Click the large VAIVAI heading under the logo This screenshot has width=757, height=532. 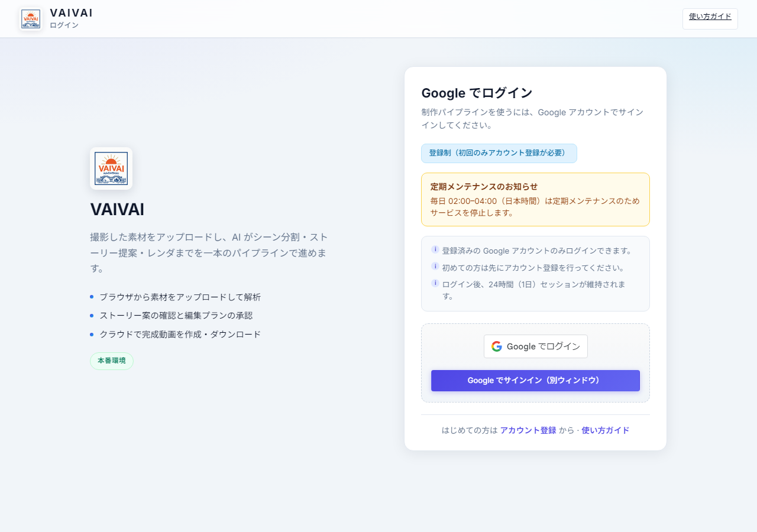[x=117, y=210]
